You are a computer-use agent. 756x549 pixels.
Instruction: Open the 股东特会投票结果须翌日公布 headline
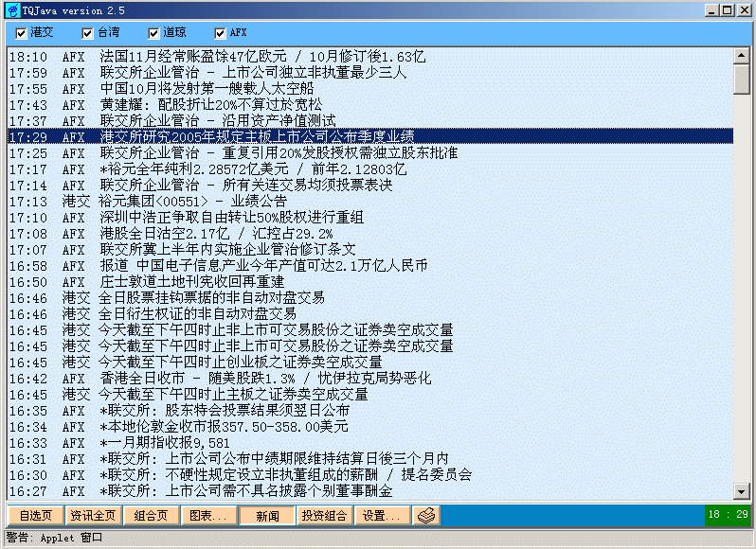(x=370, y=411)
